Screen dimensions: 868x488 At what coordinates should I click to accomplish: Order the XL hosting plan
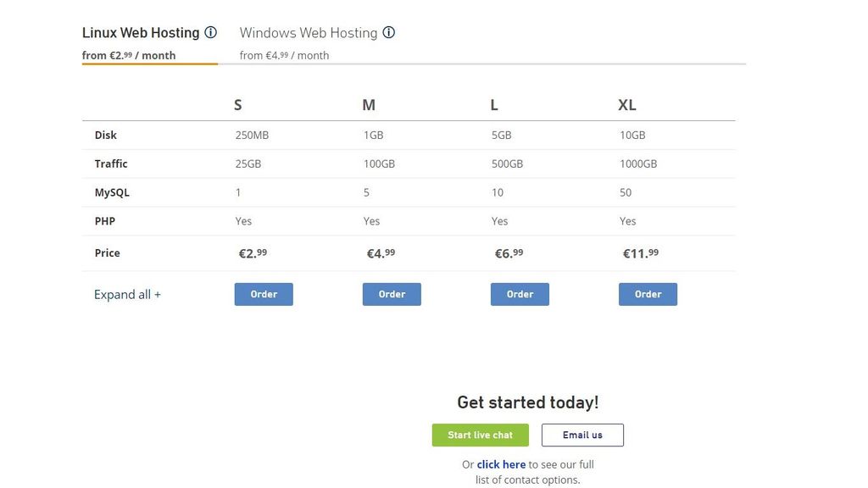click(648, 294)
